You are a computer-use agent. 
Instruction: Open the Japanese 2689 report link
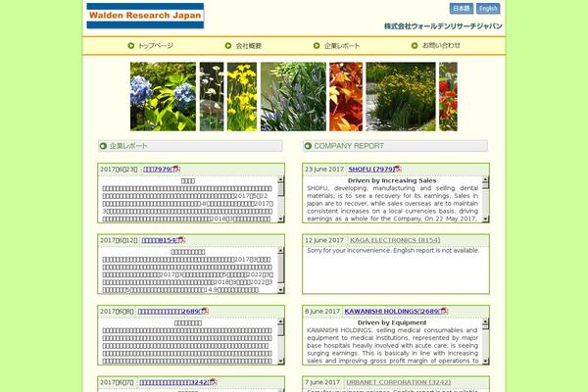(x=170, y=312)
